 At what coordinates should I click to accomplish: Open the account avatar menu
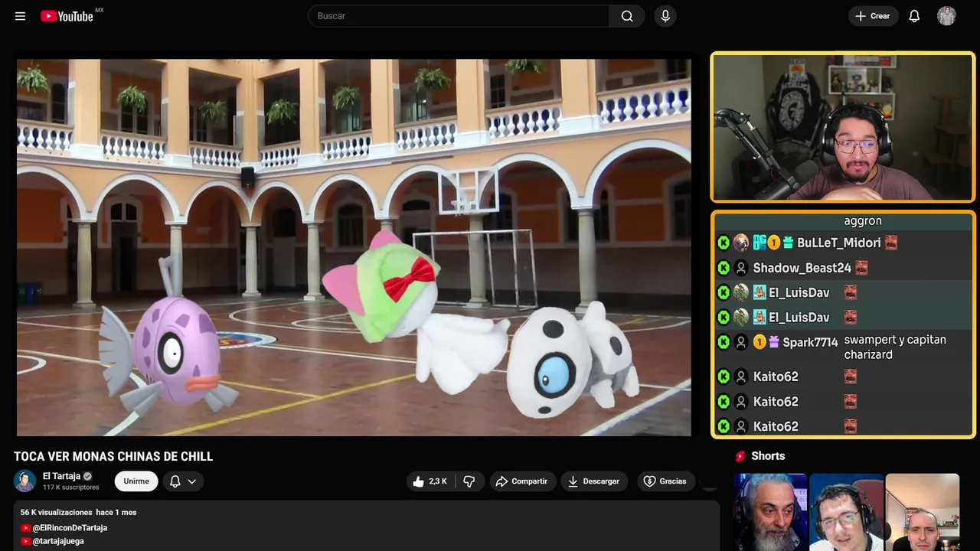coord(946,16)
